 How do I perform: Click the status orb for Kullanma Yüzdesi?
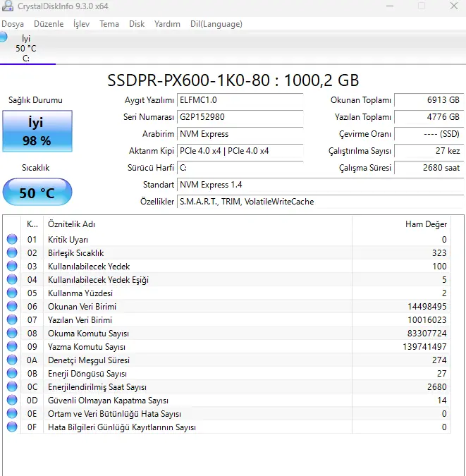click(x=12, y=293)
